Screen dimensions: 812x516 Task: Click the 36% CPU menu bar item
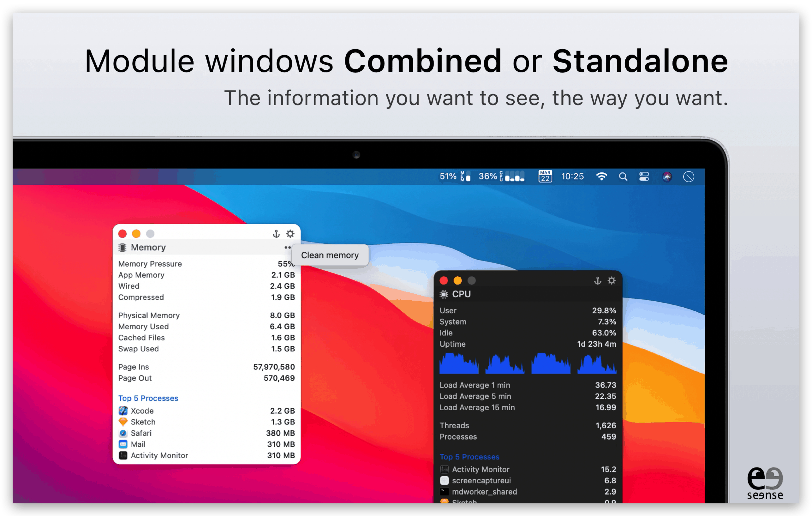[x=501, y=177]
